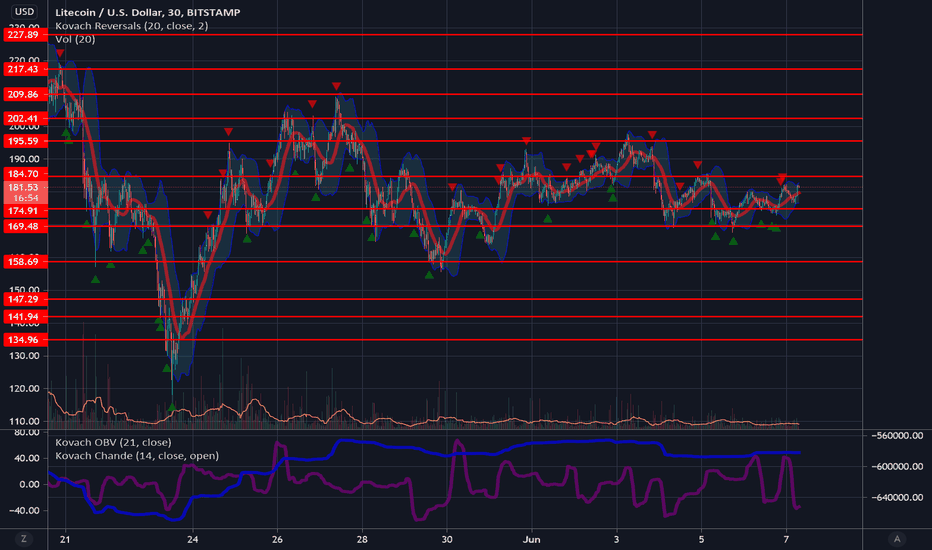932x550 pixels.
Task: Click the 141.94 price level label
Action: 25,316
